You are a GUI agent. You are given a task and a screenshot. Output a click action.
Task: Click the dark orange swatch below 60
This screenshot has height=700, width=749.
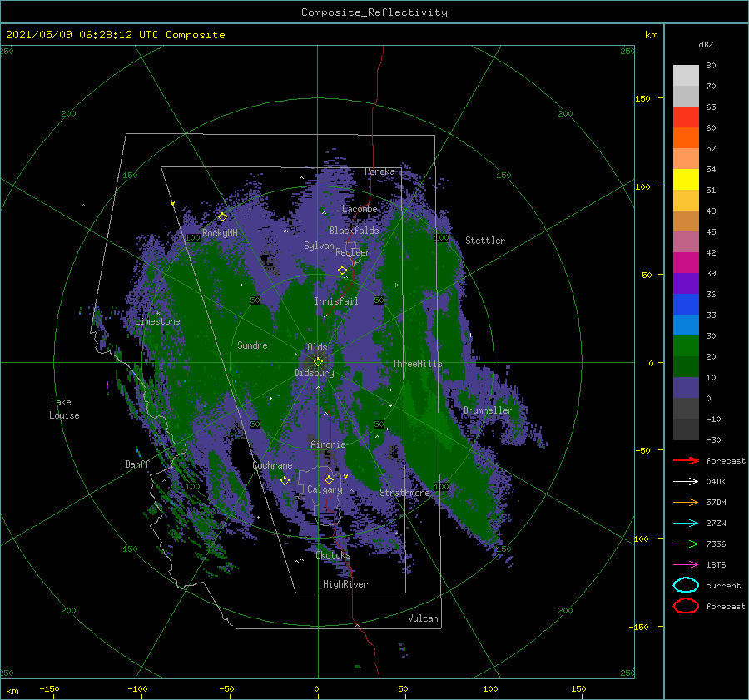686,137
